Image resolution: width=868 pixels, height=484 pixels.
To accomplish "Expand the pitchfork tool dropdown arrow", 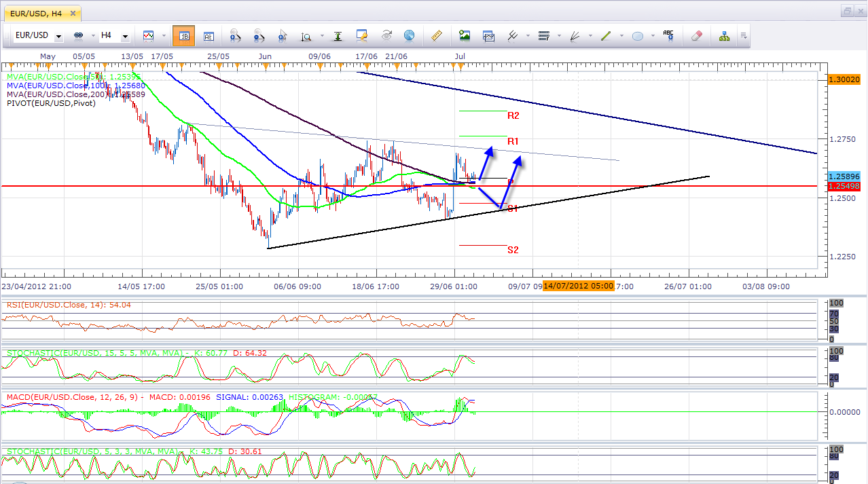I will [x=528, y=36].
